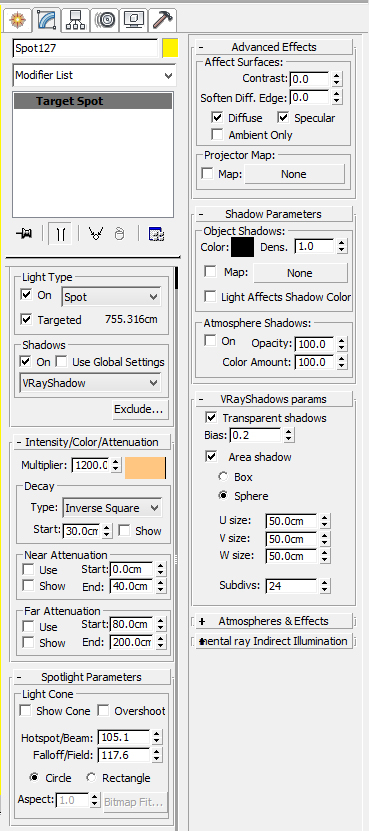Expand the Atmospheres & Effects rollout

point(274,621)
